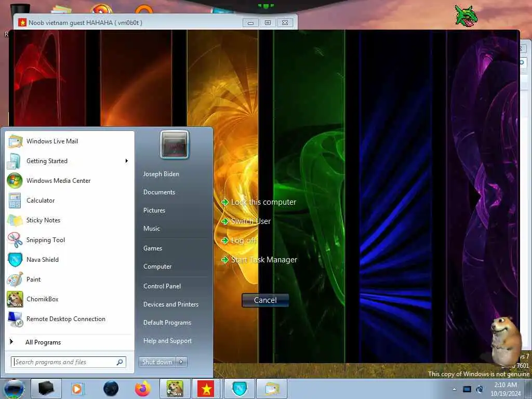Viewport: 532px width, 399px height.
Task: Open Computer from Start menu
Action: tap(157, 267)
